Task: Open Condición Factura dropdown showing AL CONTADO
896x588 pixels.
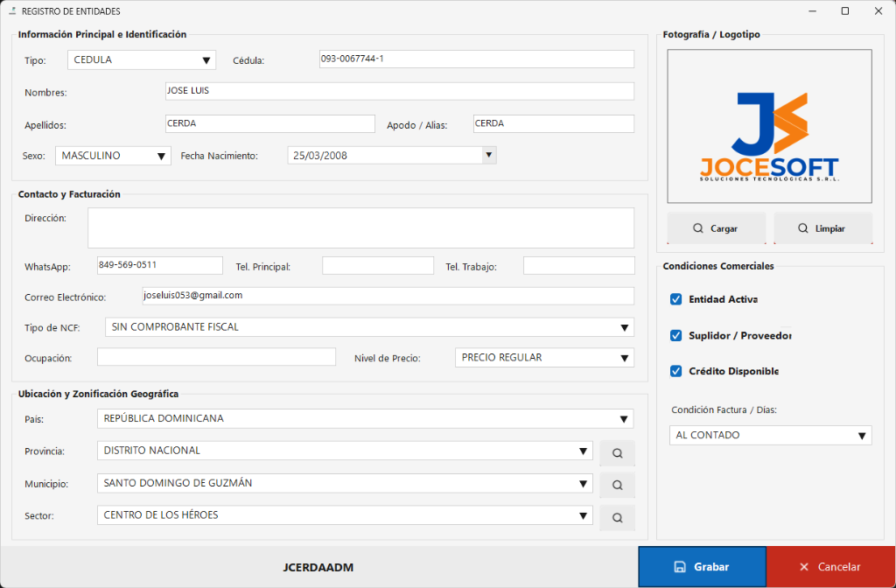Action: 770,436
